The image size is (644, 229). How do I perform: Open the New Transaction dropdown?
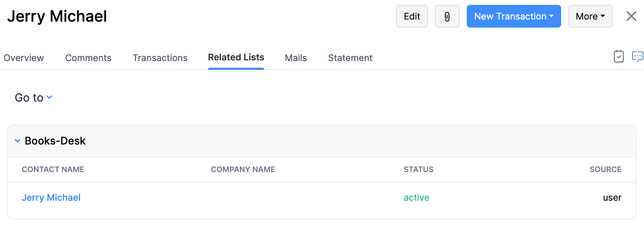click(x=513, y=16)
